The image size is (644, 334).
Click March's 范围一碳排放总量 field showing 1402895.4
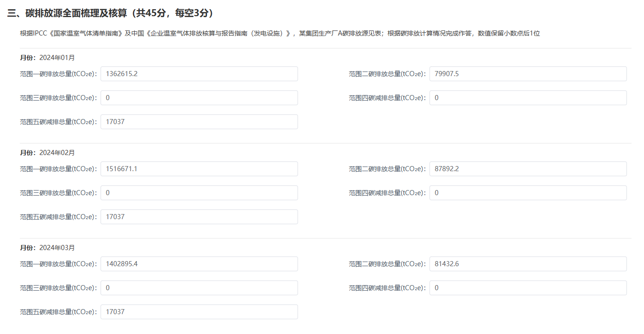pyautogui.click(x=198, y=264)
